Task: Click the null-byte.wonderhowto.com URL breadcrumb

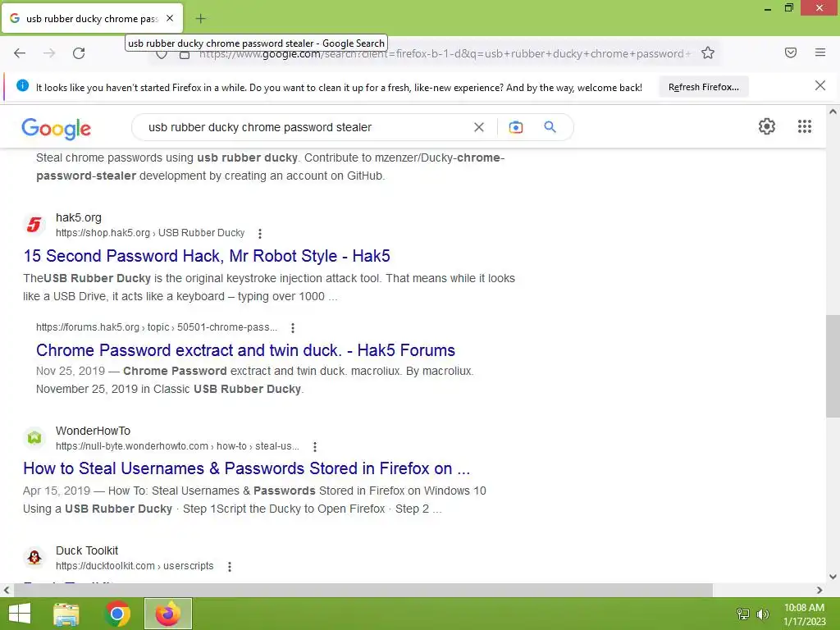Action: pyautogui.click(x=177, y=446)
